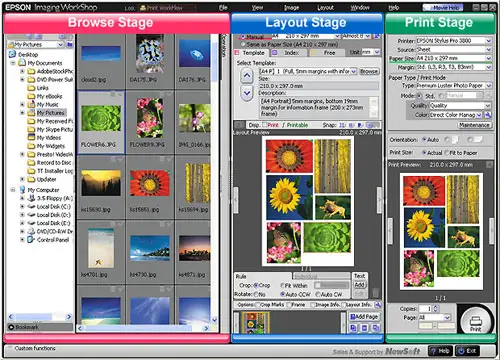Collapse the My Computer tree node

13,190
